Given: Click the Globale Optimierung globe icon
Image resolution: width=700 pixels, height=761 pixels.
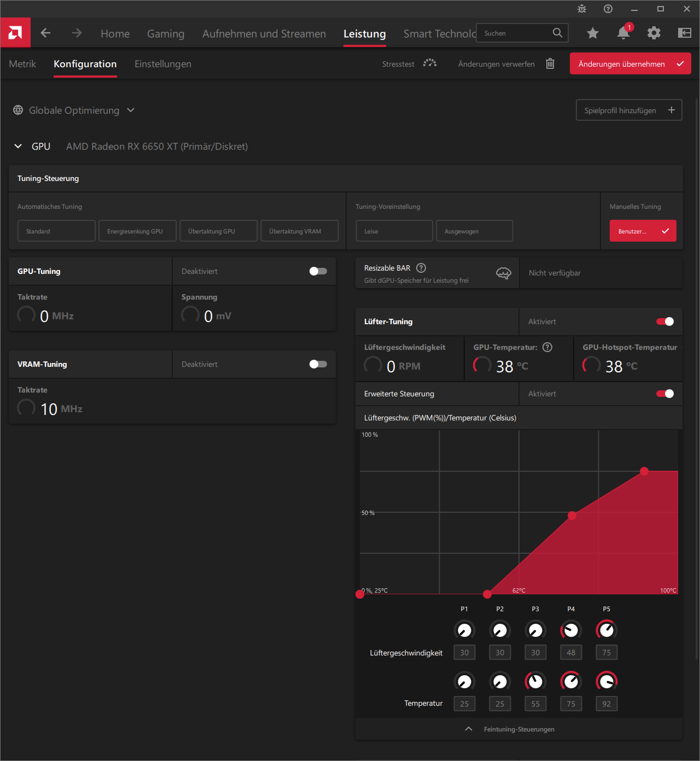Looking at the screenshot, I should tap(18, 110).
